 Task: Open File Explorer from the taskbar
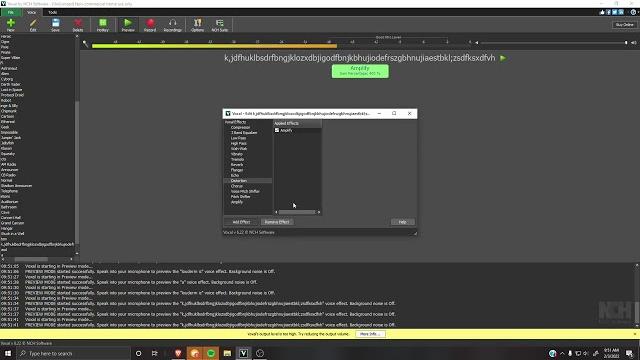(227, 353)
